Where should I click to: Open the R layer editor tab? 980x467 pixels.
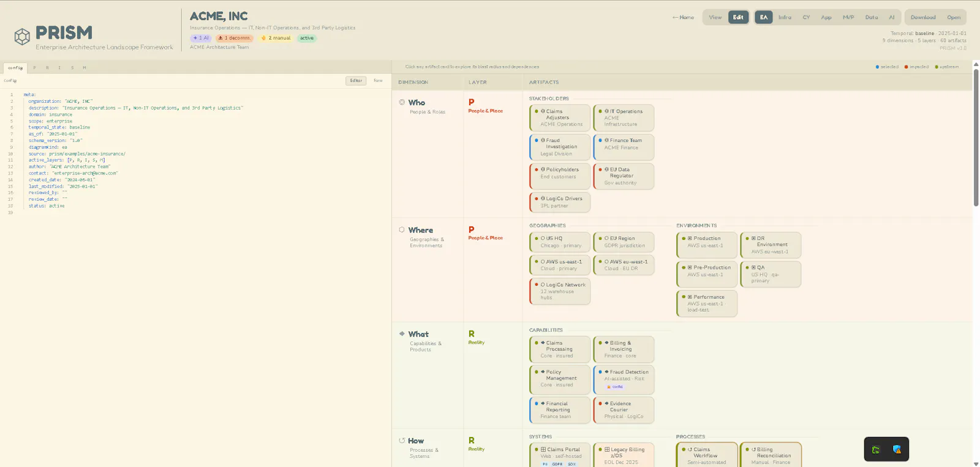point(47,68)
